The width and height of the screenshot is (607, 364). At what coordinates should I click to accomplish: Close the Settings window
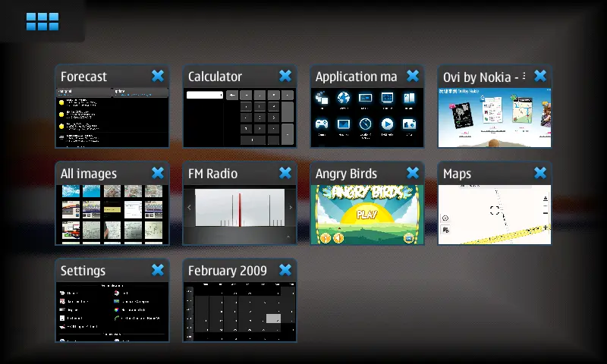pyautogui.click(x=158, y=270)
